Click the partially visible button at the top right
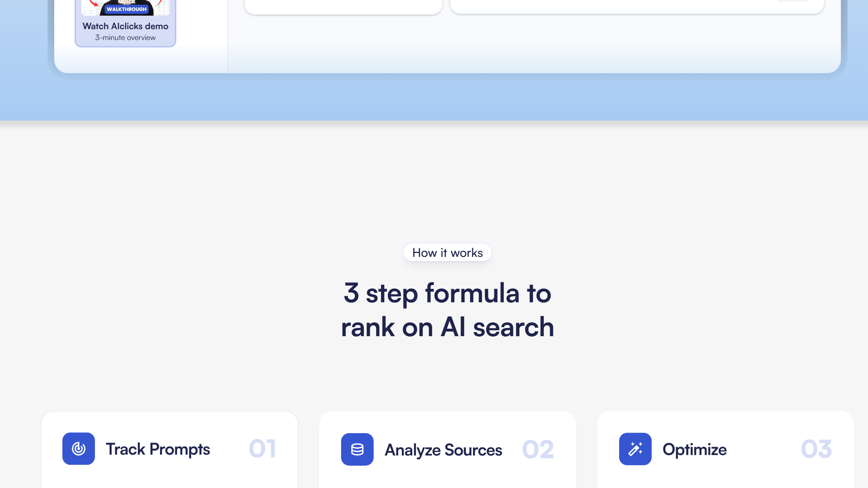The image size is (868, 488). pyautogui.click(x=793, y=0)
